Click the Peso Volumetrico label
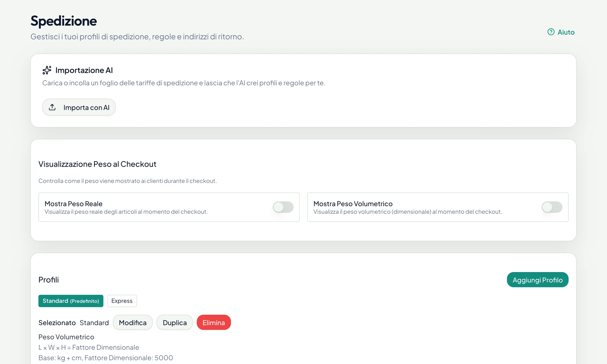Screen dimensions: 607x364 click(66, 337)
